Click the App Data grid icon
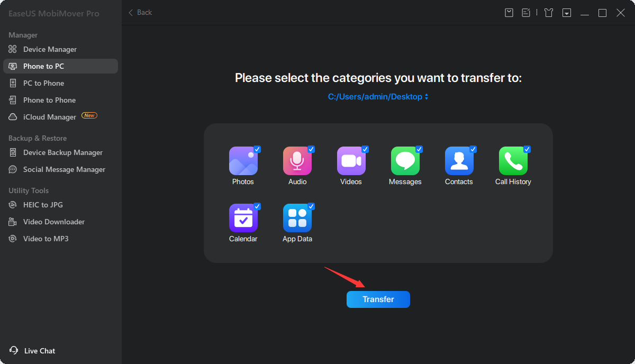Screen dimensions: 635x364 coord(297,218)
